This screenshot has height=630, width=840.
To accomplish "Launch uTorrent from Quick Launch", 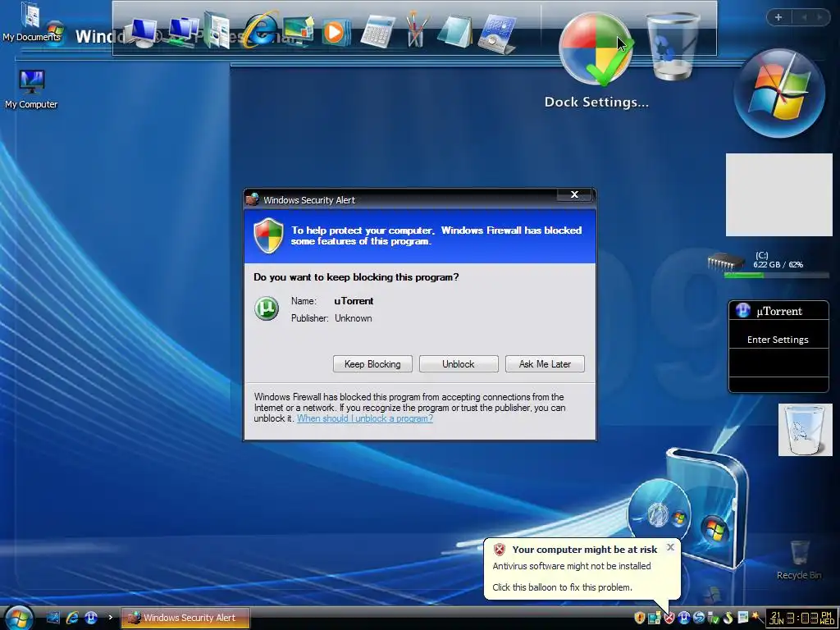I will [x=91, y=617].
